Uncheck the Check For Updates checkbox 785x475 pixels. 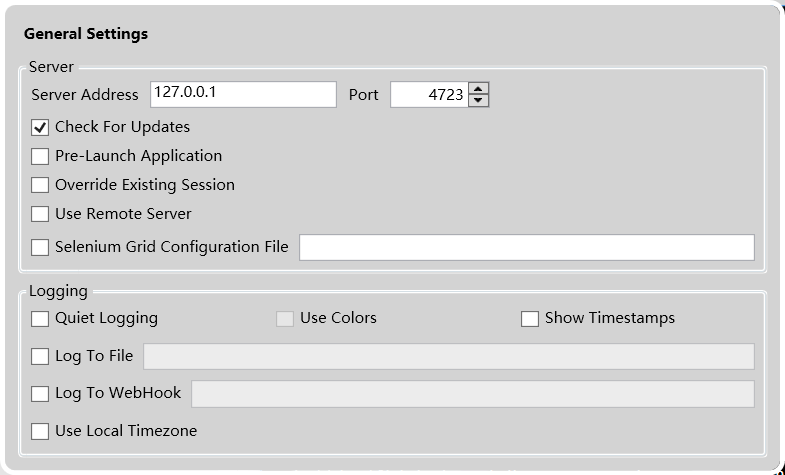[40, 127]
